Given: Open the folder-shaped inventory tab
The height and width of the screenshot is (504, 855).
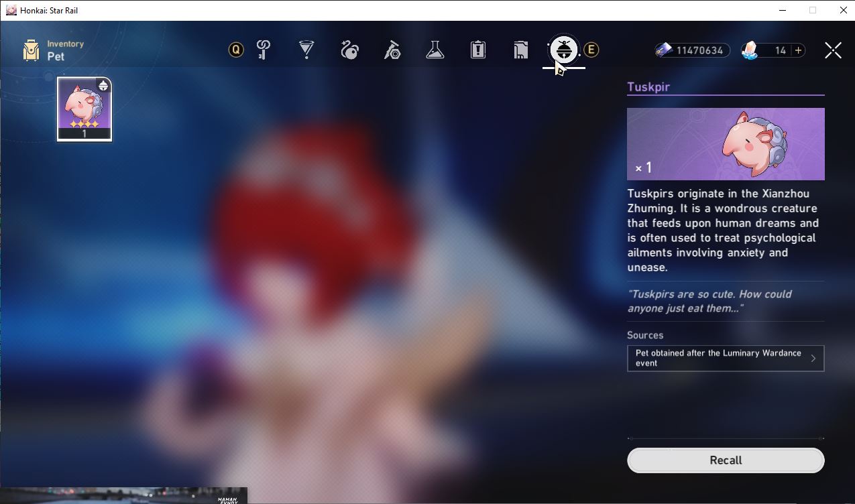Looking at the screenshot, I should click(x=521, y=50).
